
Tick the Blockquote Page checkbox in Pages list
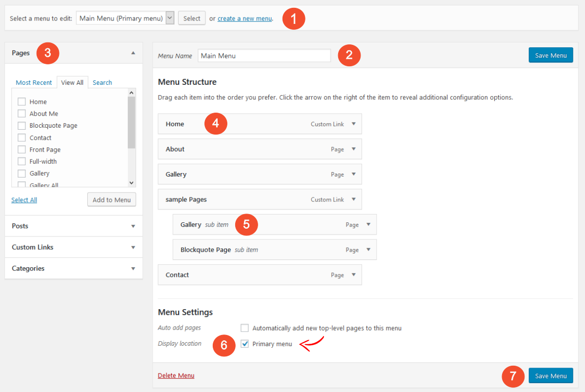[21, 125]
